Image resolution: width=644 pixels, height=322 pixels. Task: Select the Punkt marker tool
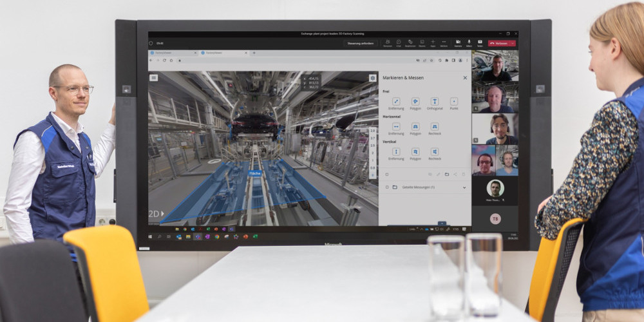[x=454, y=102]
